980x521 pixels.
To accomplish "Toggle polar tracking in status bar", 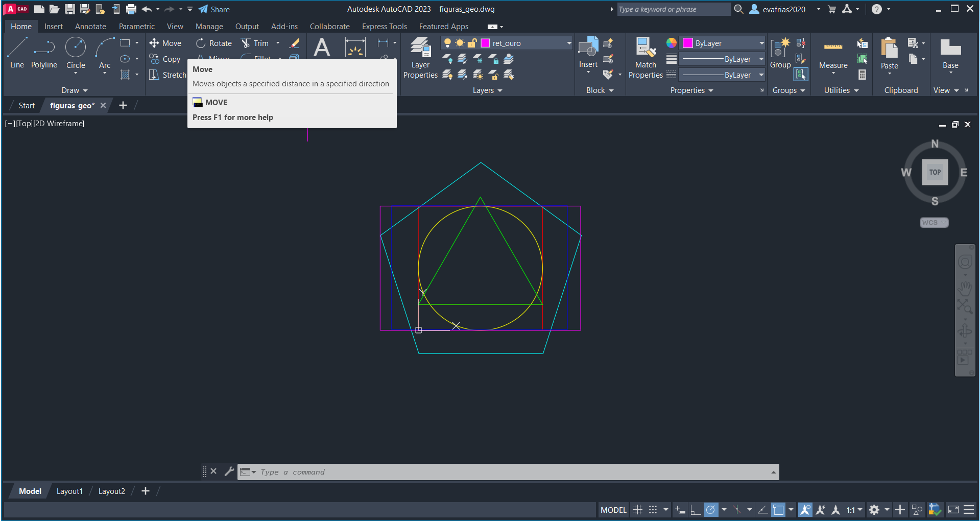I will (711, 510).
